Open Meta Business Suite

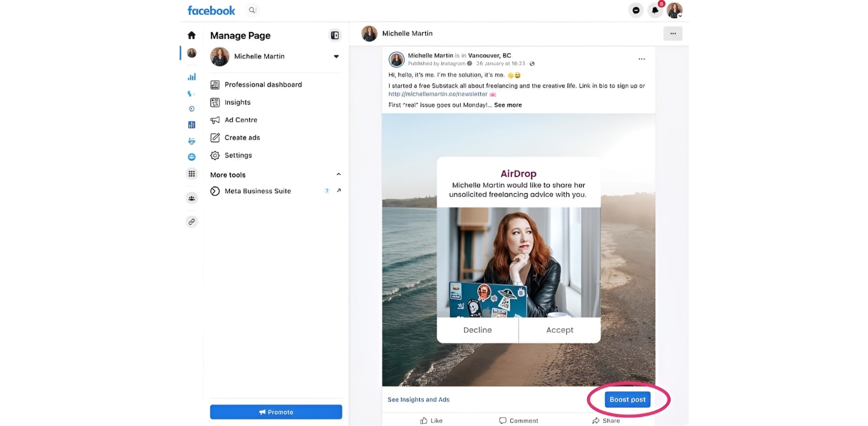(257, 191)
